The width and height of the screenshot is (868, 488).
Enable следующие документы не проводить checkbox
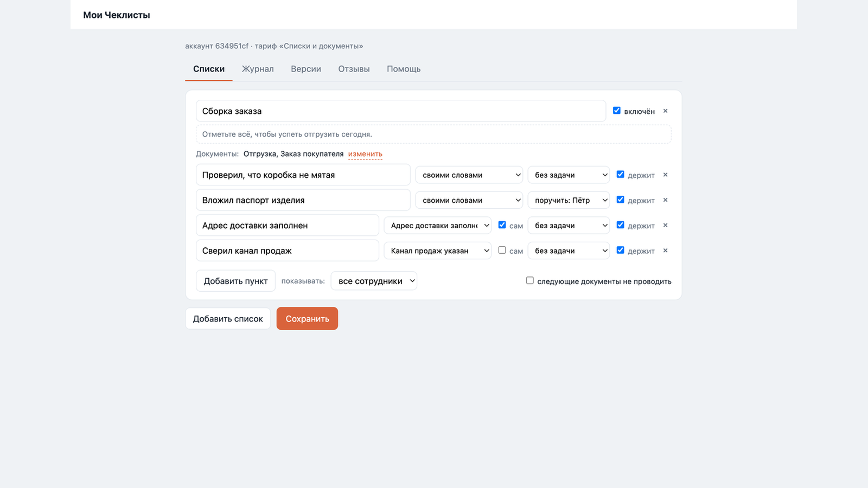click(530, 280)
